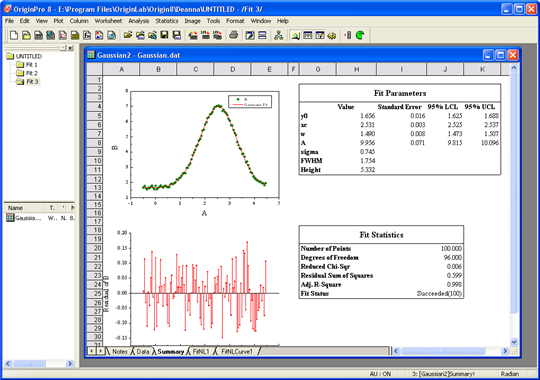This screenshot has width=540, height=380.
Task: Click the Open Template toolbar icon
Action: (x=140, y=35)
